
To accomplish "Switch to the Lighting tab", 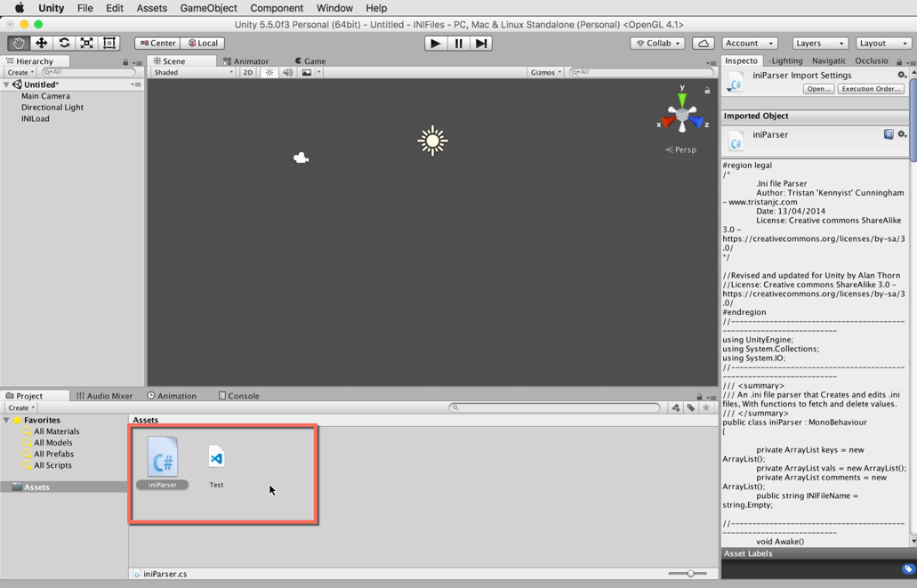I will pos(784,60).
